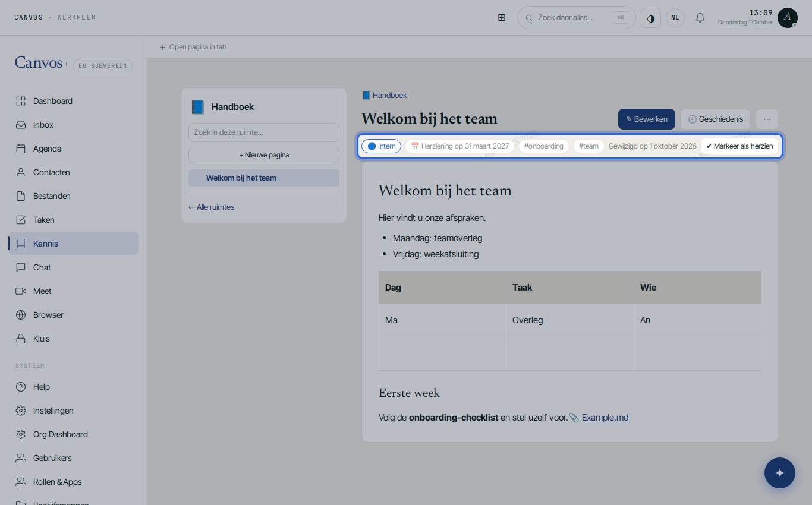The width and height of the screenshot is (812, 505).
Task: Select the 'Welkom bij het team' page in Handboek list
Action: point(264,178)
